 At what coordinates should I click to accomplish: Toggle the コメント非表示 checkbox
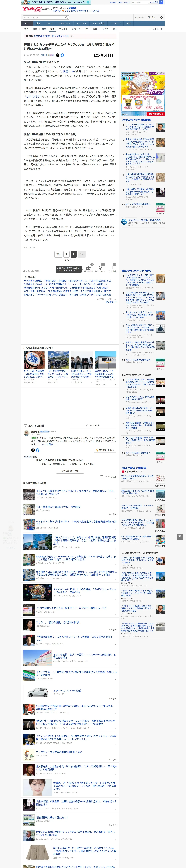click(x=102, y=477)
